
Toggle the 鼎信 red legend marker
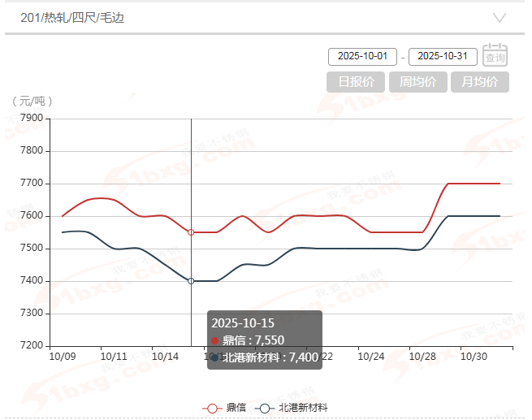coord(213,408)
